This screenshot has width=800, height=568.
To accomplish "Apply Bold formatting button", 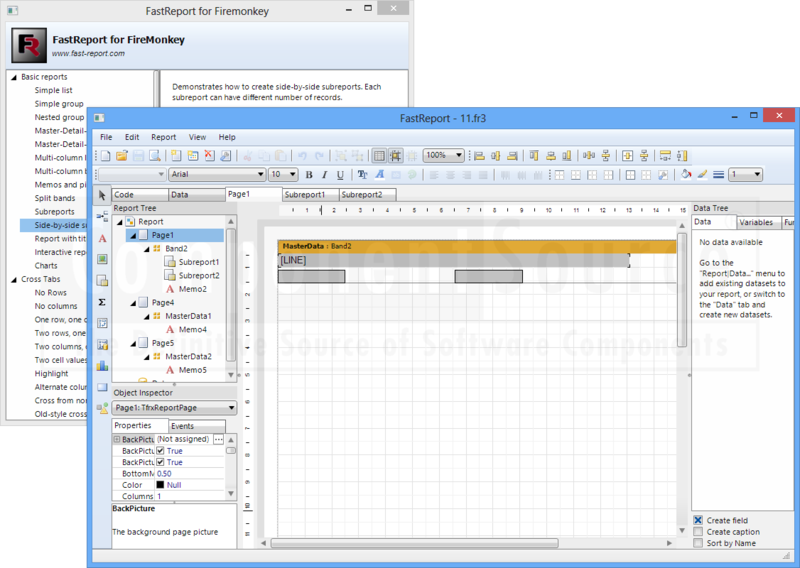I will tap(309, 175).
